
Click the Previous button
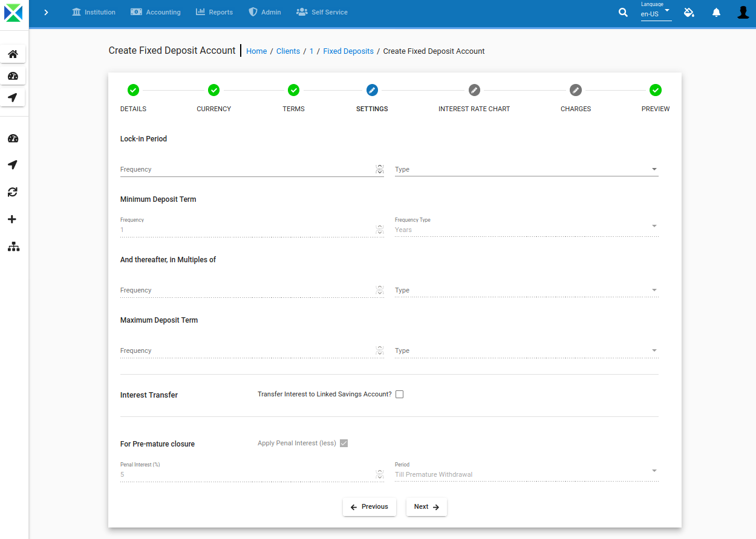point(370,507)
